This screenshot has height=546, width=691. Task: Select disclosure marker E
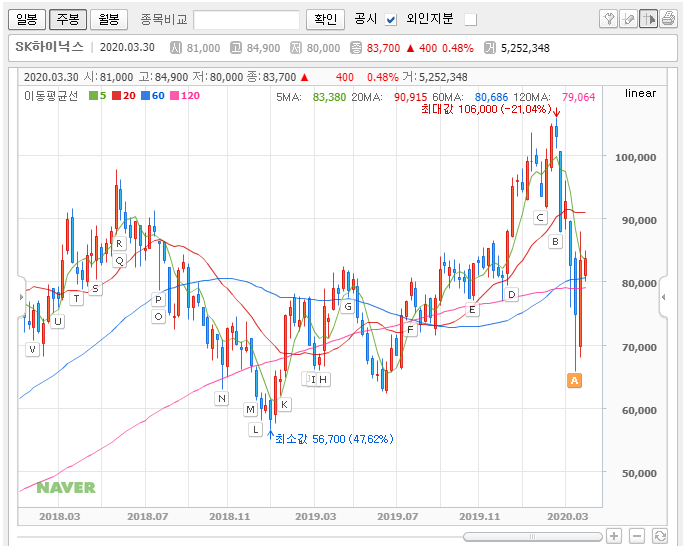click(x=472, y=309)
